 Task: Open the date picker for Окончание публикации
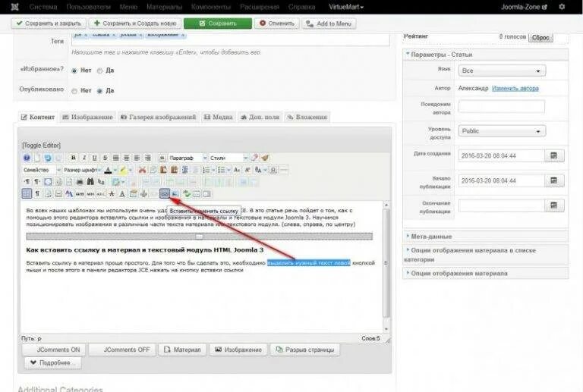click(x=553, y=205)
